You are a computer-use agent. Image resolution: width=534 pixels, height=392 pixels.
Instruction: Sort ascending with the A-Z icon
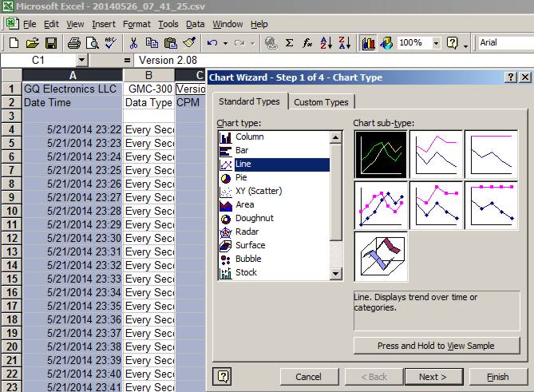326,43
